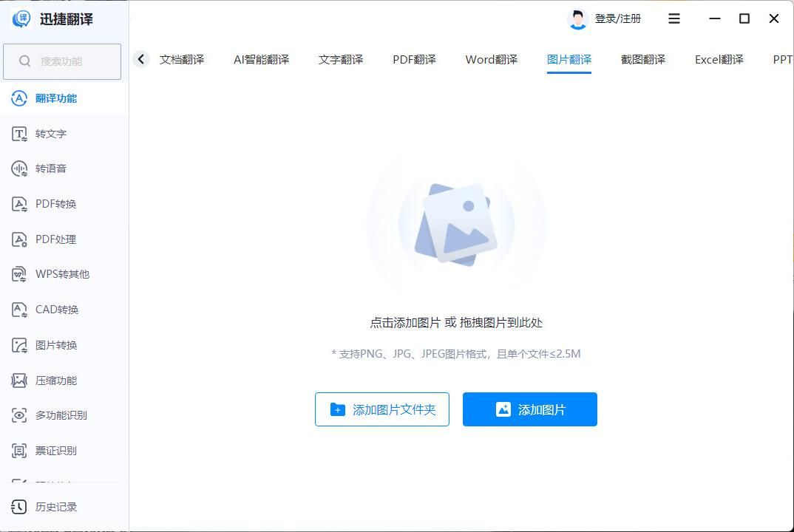
Task: Open 转文字 in the sidebar
Action: 64,134
